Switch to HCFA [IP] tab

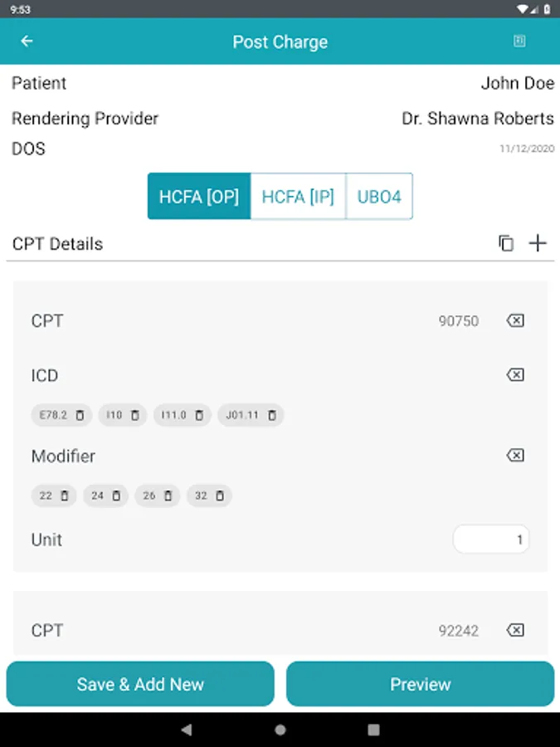pyautogui.click(x=298, y=197)
